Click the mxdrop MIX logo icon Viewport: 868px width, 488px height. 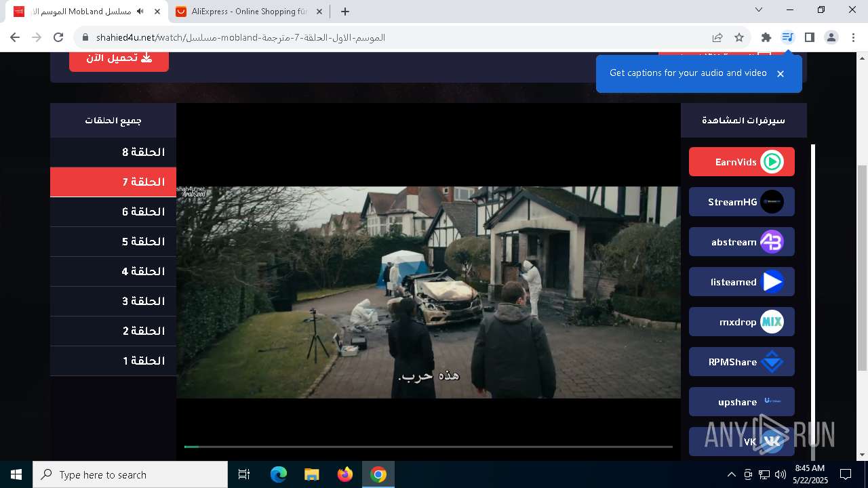[x=772, y=322]
